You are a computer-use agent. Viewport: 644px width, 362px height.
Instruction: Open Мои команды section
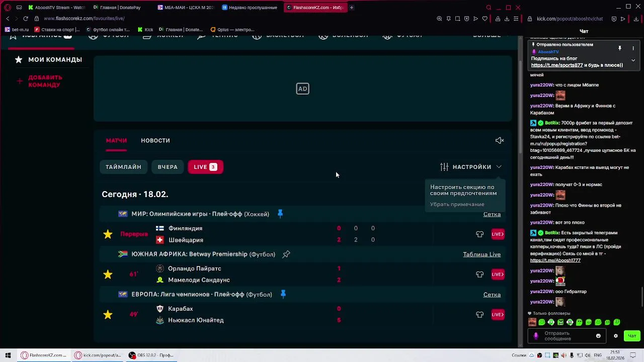tap(55, 60)
